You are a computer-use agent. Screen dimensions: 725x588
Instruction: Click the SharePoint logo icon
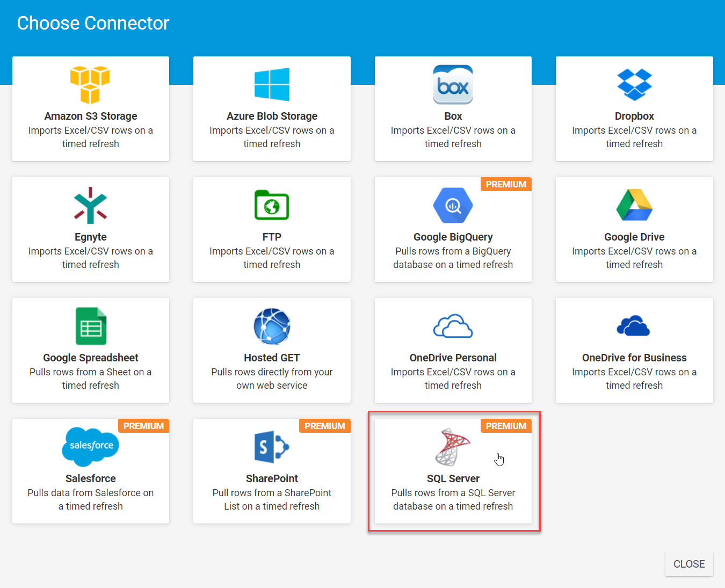[x=272, y=447]
